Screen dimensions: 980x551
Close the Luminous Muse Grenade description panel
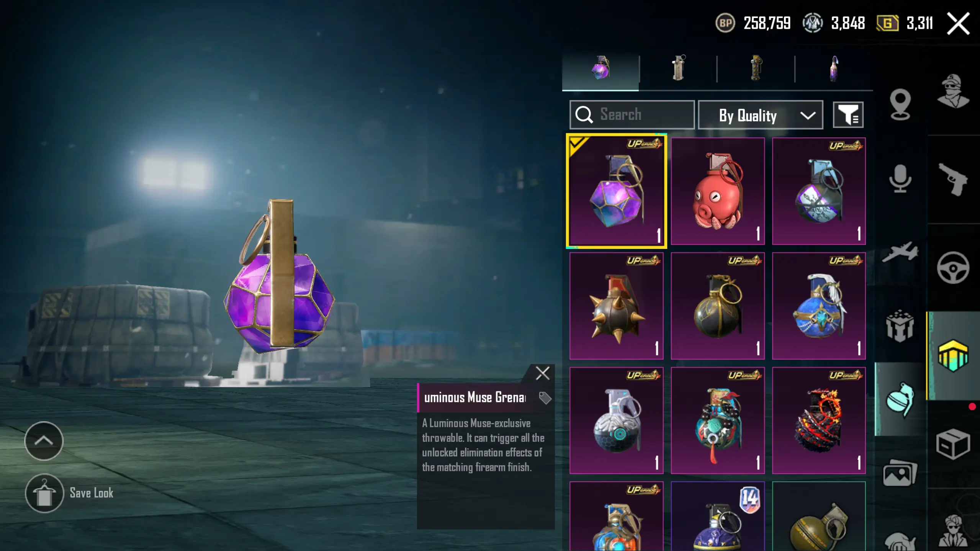tap(542, 373)
